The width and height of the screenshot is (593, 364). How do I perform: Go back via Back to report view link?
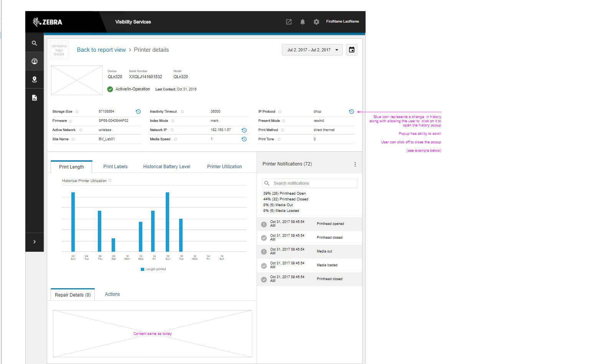101,50
